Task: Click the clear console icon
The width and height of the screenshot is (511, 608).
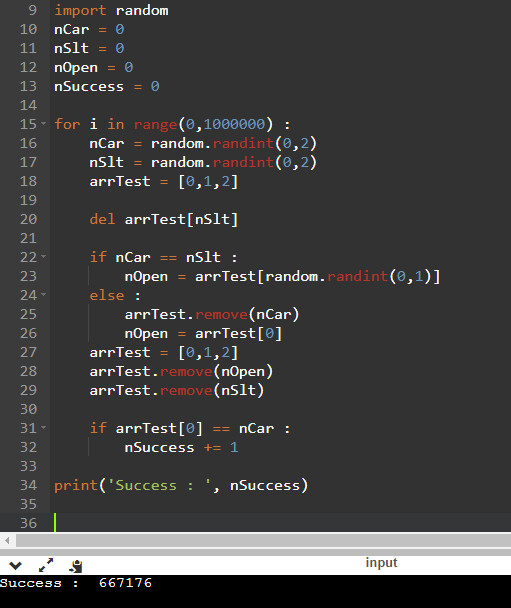Action: (x=76, y=566)
